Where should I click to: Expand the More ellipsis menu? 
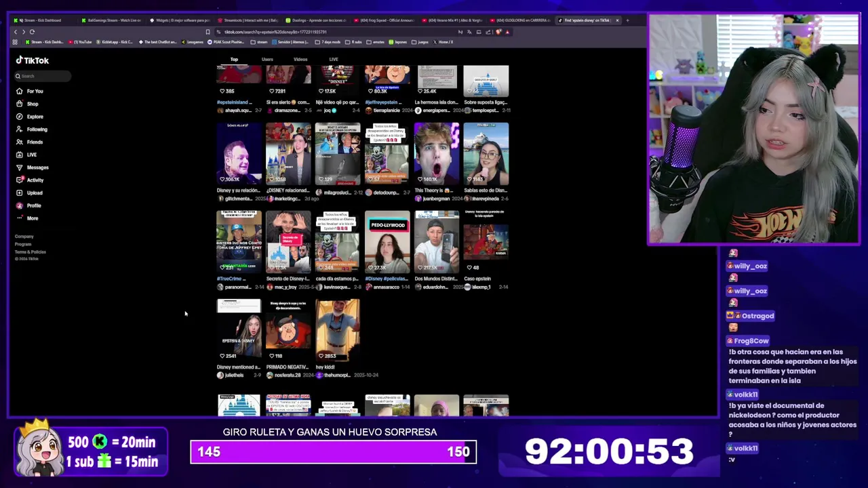18,218
